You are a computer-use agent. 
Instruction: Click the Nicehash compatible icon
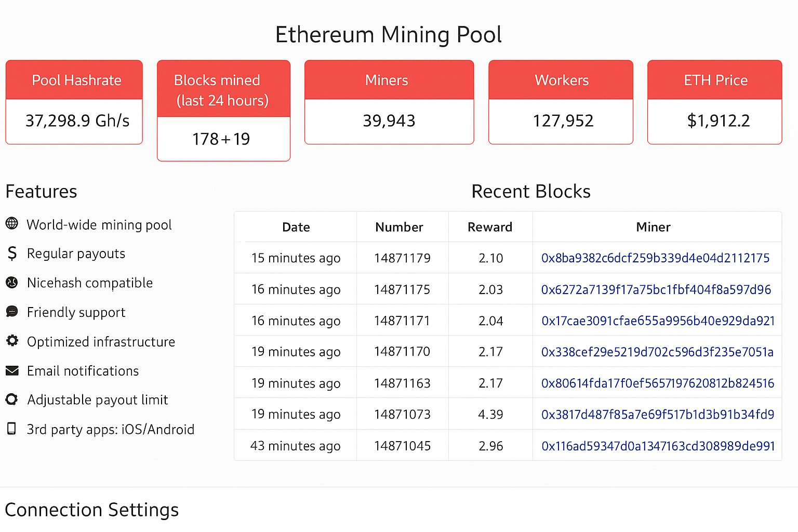pyautogui.click(x=11, y=283)
